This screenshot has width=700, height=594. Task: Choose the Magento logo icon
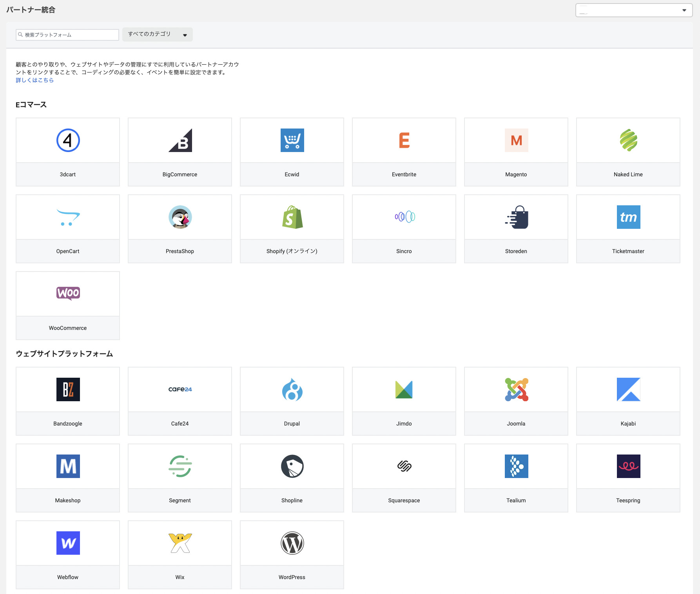pyautogui.click(x=516, y=140)
